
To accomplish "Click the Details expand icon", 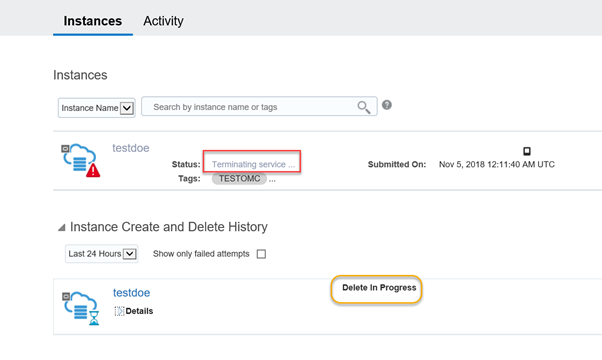I will [x=119, y=311].
